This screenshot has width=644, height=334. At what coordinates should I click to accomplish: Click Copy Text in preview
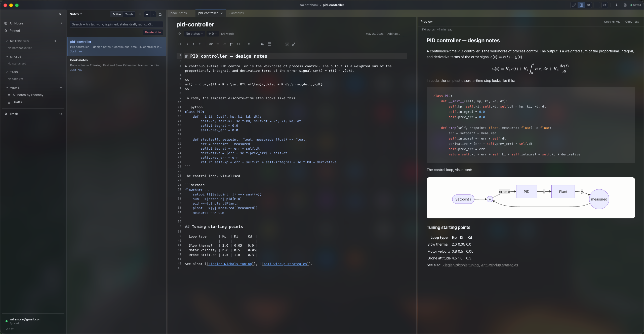632,22
